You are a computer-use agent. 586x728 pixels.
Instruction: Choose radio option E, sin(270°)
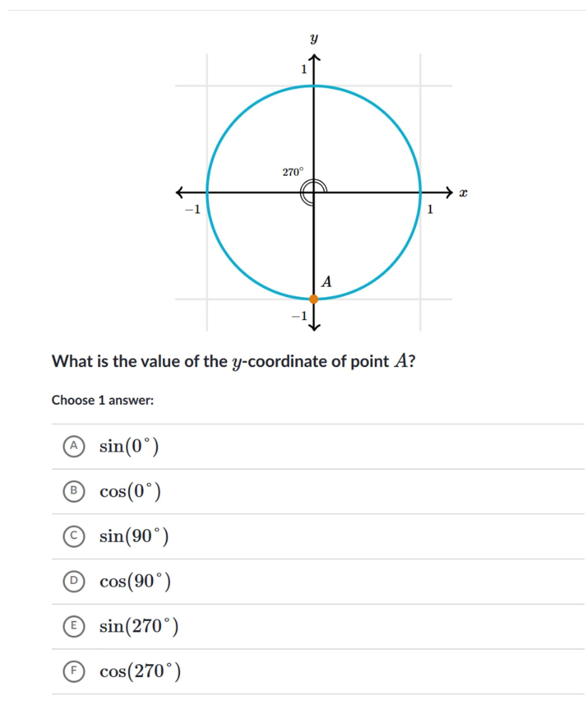tap(74, 626)
